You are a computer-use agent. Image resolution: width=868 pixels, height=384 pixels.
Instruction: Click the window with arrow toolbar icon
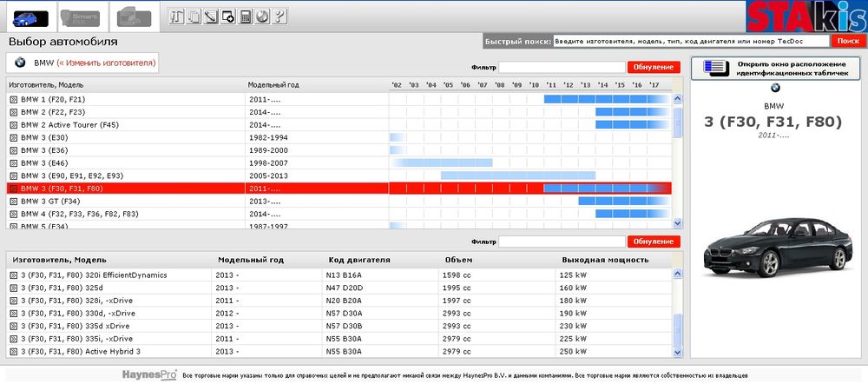tap(227, 17)
